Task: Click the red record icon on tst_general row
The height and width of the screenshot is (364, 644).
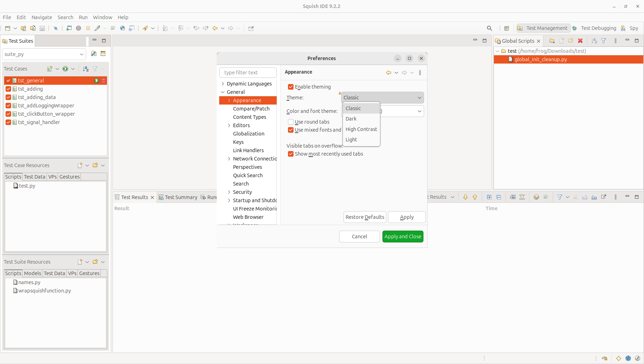Action: [104, 81]
